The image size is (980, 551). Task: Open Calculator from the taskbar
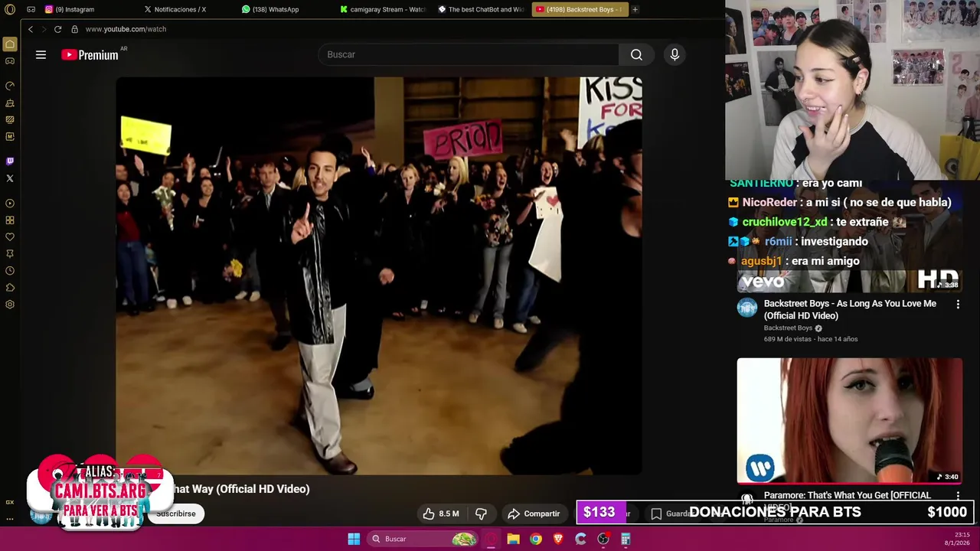(x=626, y=539)
